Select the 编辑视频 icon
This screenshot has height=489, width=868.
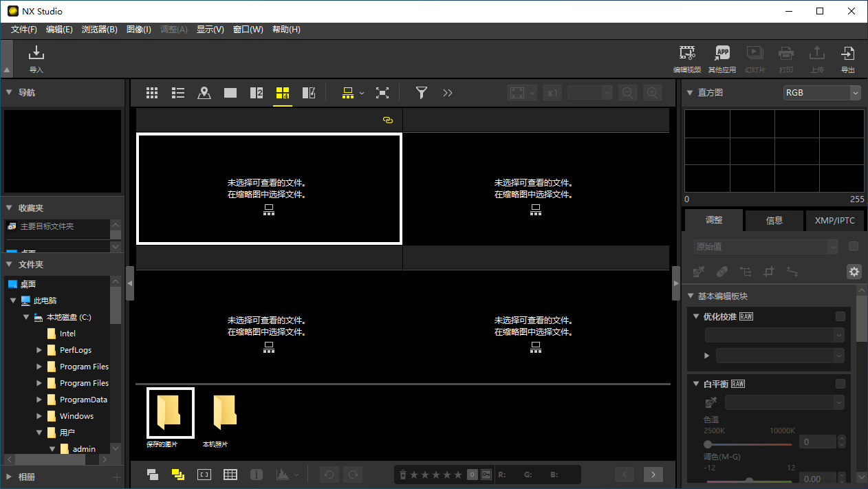pyautogui.click(x=686, y=58)
